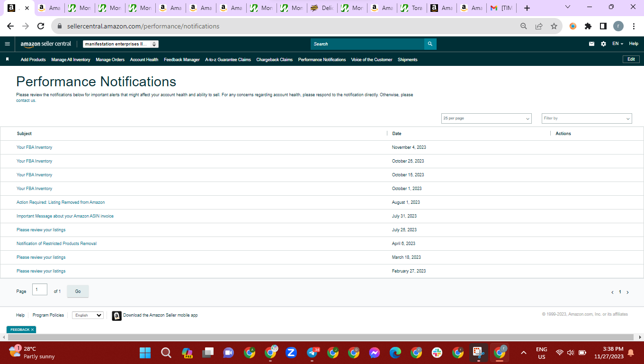
Task: Switch to the Delic browser tab
Action: [x=321, y=8]
